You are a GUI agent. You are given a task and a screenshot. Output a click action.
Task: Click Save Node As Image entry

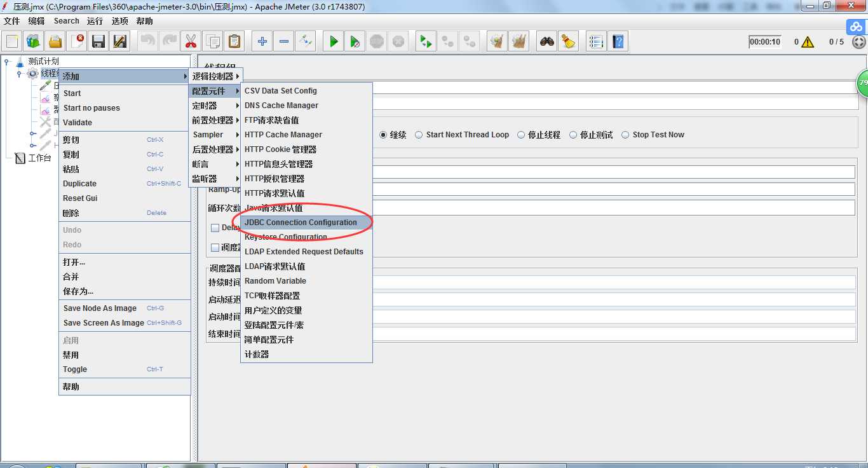125,308
